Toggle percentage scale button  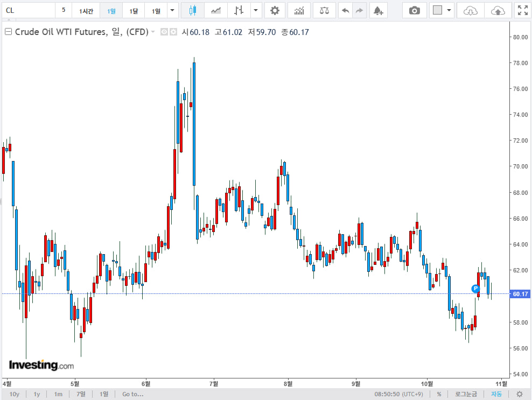[439, 394]
